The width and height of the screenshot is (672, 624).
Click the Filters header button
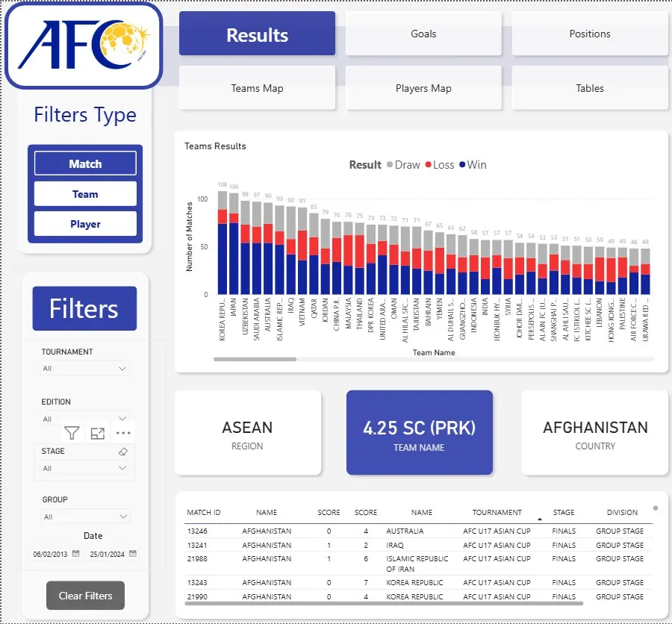click(84, 308)
